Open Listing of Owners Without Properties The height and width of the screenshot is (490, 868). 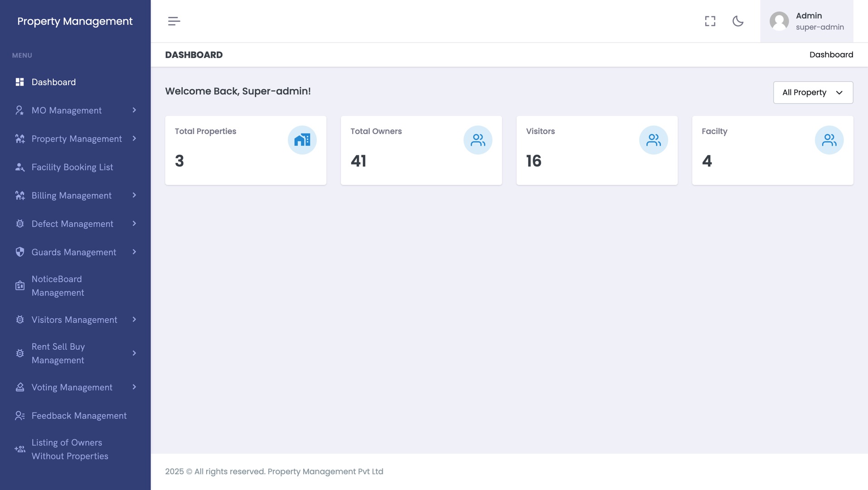tap(70, 450)
